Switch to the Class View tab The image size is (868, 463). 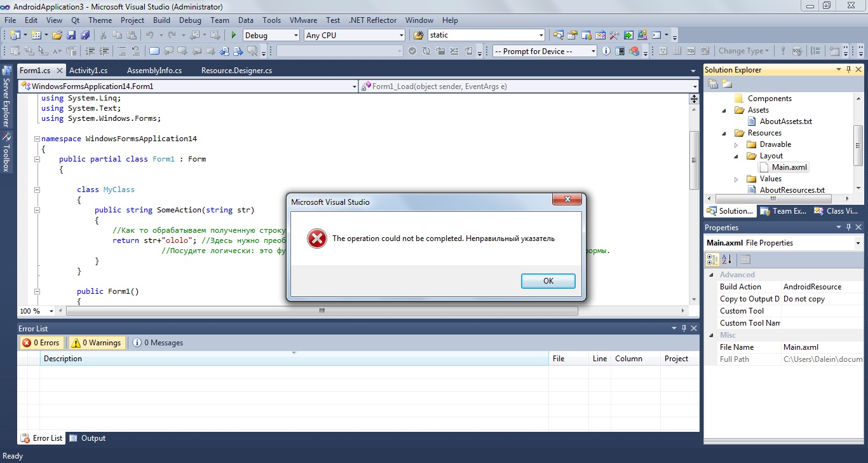click(836, 211)
